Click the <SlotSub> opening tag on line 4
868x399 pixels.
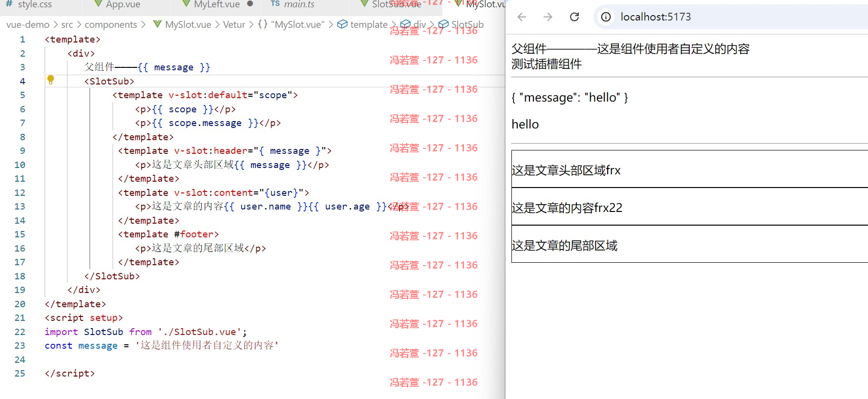pyautogui.click(x=109, y=82)
